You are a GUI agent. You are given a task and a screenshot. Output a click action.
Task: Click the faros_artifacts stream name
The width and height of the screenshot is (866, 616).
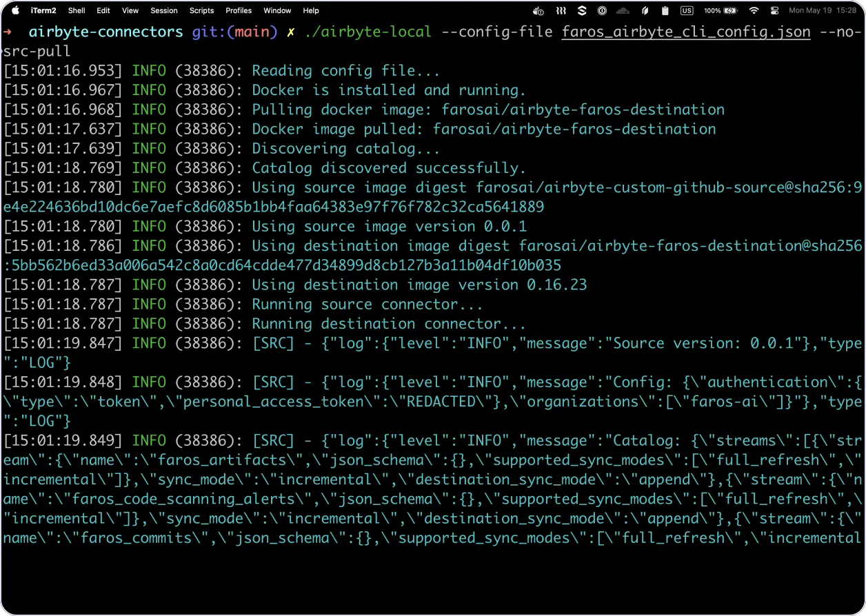223,460
